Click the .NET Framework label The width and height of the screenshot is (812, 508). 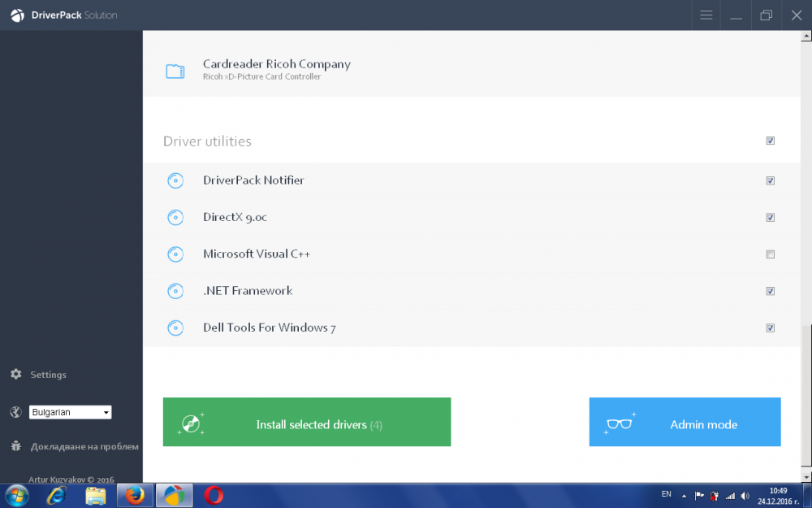pos(248,291)
